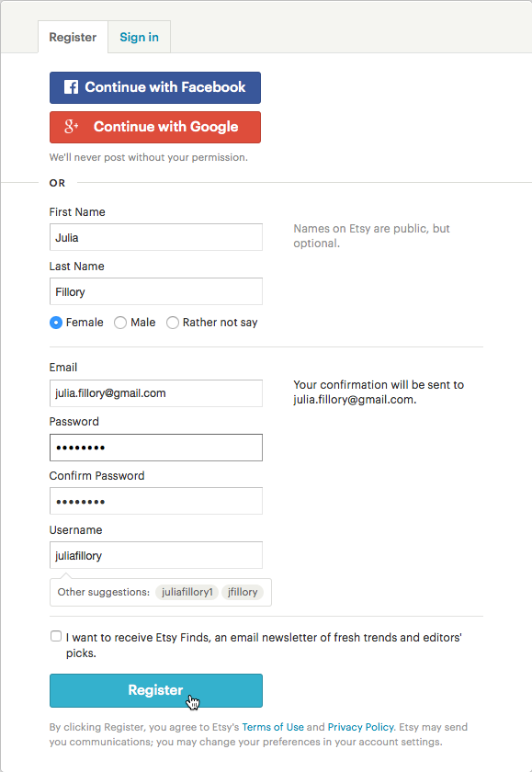The height and width of the screenshot is (772, 532).
Task: Focus the Last Name field
Action: [156, 291]
